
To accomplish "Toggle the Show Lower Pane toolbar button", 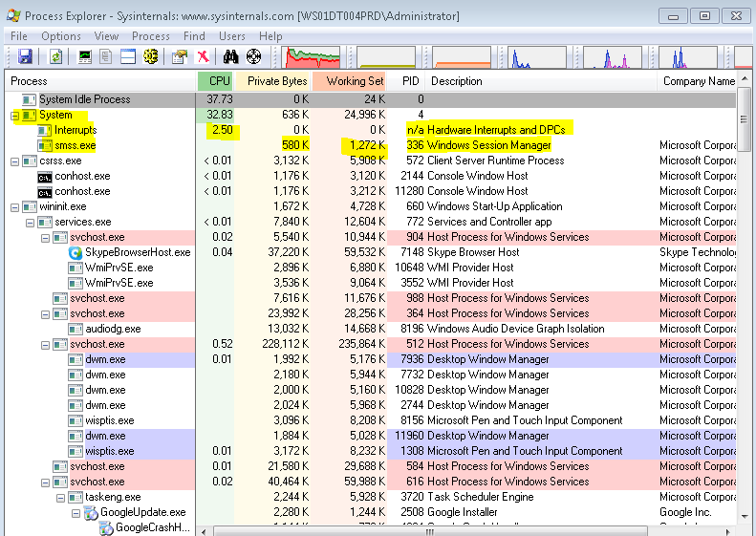I will click(x=128, y=57).
